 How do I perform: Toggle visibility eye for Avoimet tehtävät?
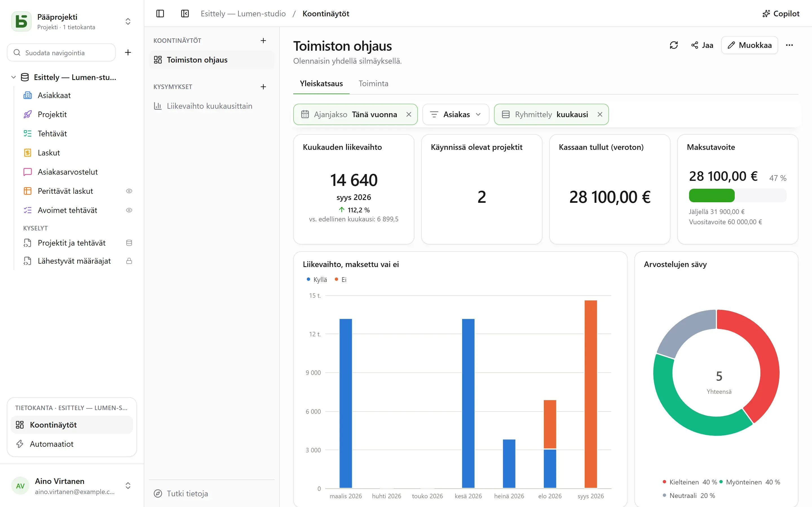point(129,210)
